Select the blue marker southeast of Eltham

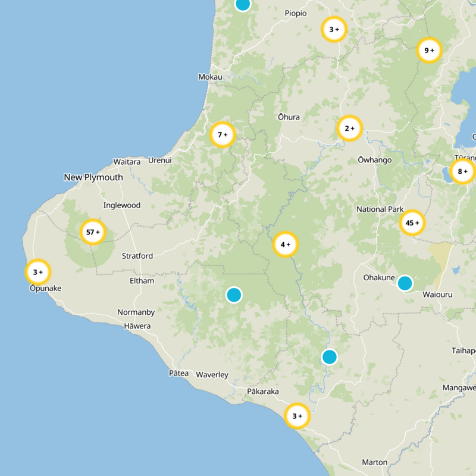pyautogui.click(x=234, y=295)
